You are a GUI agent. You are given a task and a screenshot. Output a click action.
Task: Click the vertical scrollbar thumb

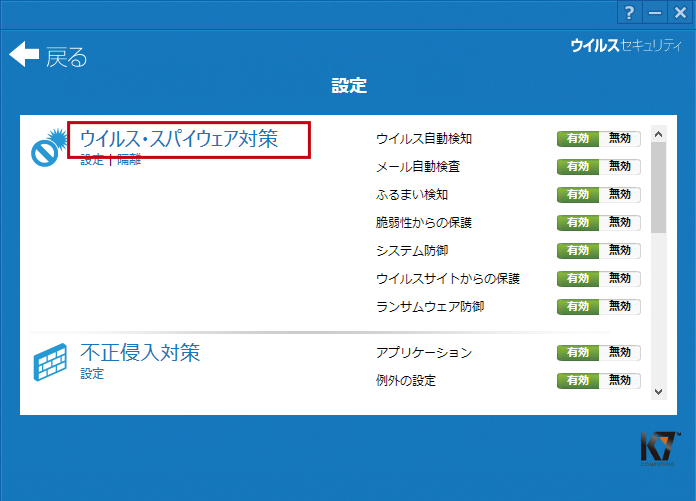[x=659, y=187]
